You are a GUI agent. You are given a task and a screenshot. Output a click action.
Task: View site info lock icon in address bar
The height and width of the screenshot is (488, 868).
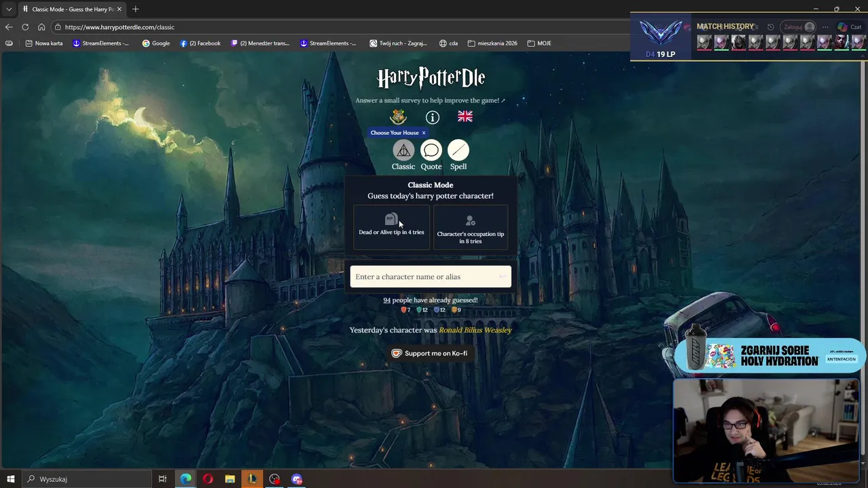(x=58, y=27)
